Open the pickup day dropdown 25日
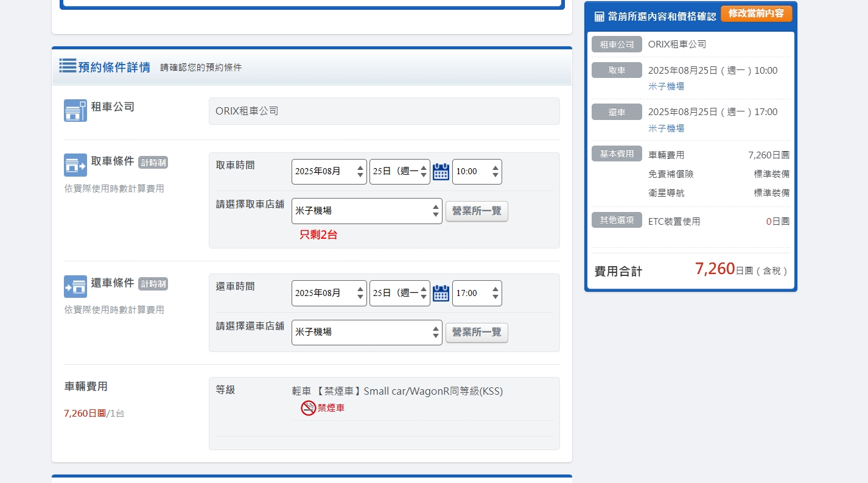This screenshot has width=868, height=483. [400, 172]
